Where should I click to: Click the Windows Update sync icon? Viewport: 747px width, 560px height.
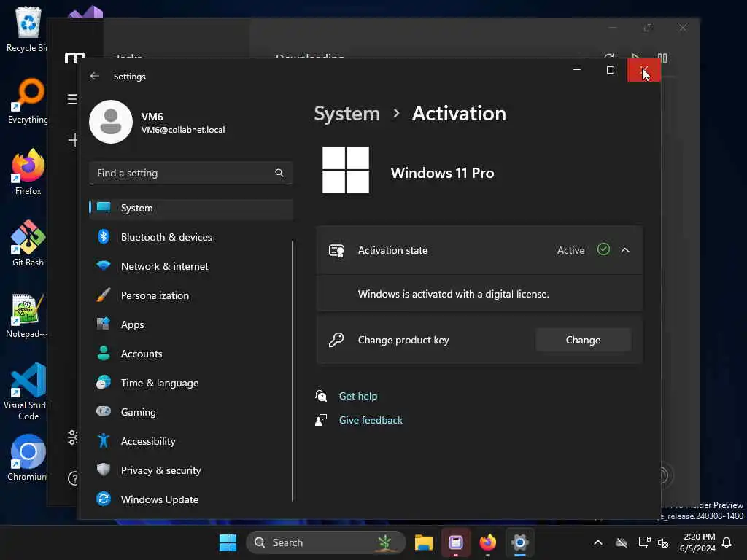(x=104, y=499)
